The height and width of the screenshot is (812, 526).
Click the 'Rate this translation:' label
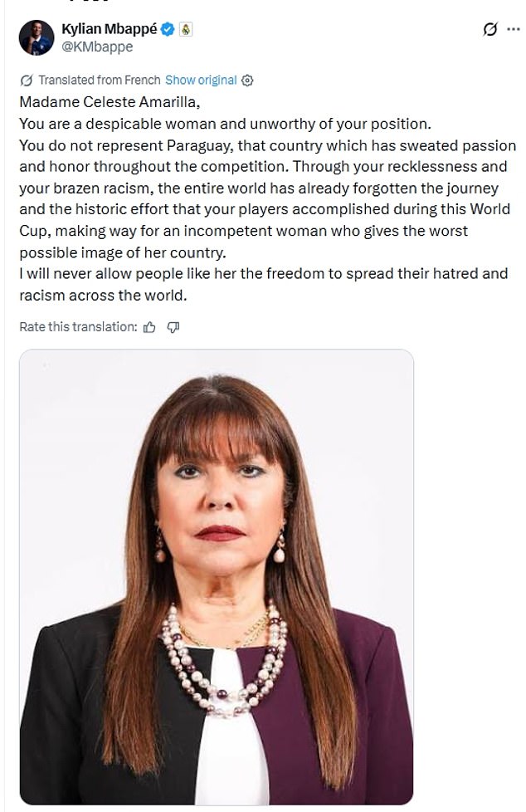78,327
